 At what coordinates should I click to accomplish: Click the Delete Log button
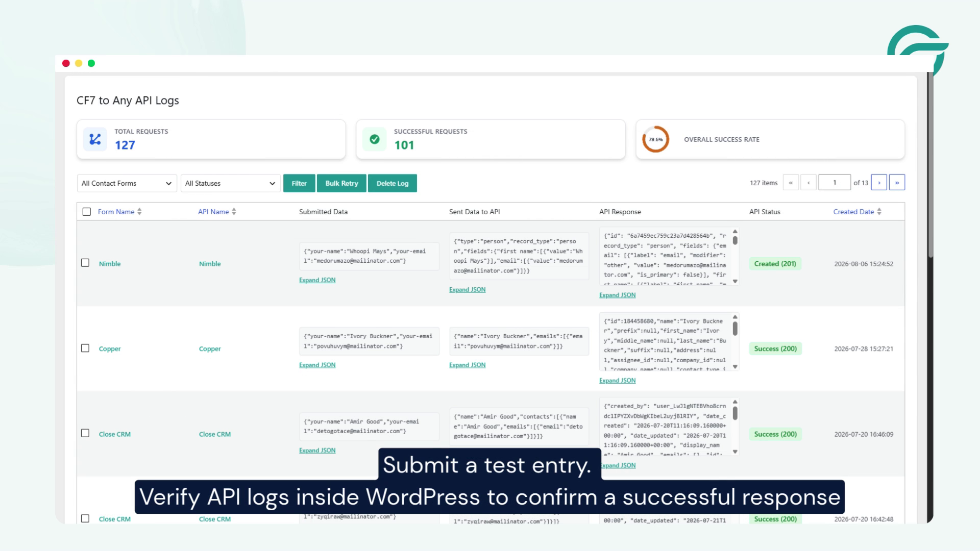coord(393,183)
